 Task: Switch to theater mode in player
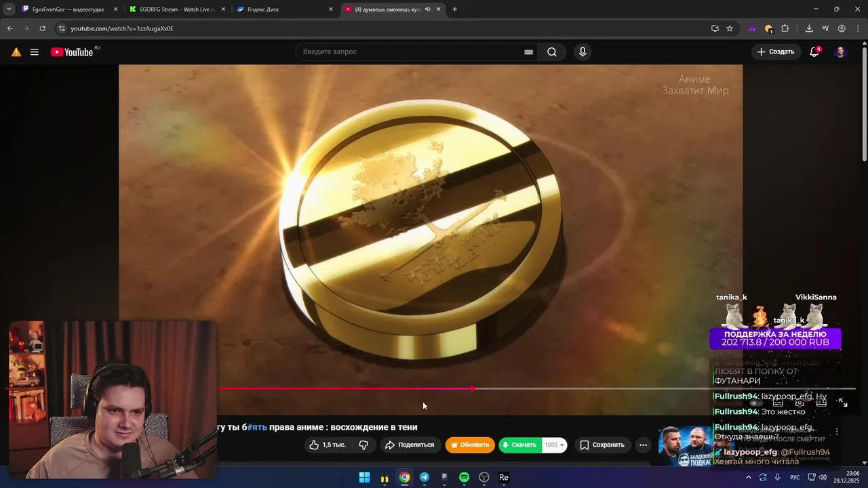(x=821, y=403)
